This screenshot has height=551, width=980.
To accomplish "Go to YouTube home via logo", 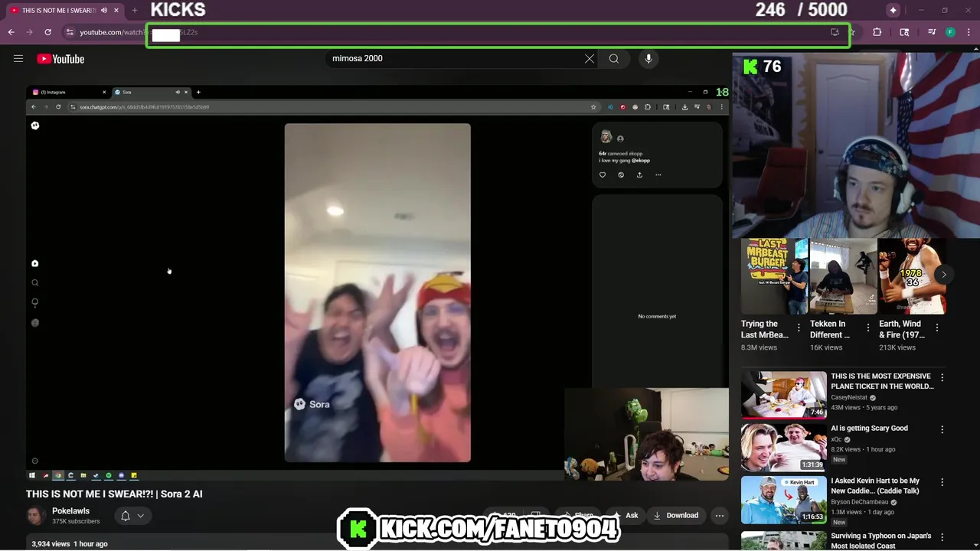I will 60,59.
